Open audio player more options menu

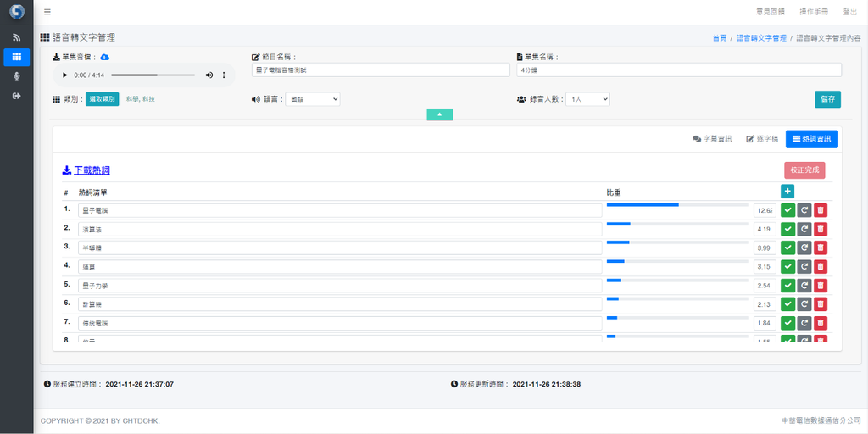point(224,75)
